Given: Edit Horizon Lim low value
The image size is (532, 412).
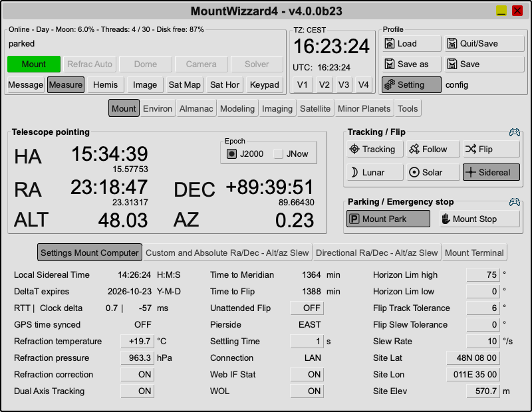Looking at the screenshot, I should [x=483, y=292].
